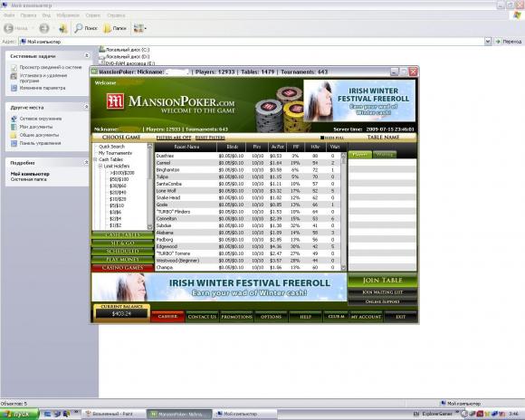Click the Shared Documents (Общие документы) folder icon
This screenshot has height=420, width=525.
pos(14,135)
